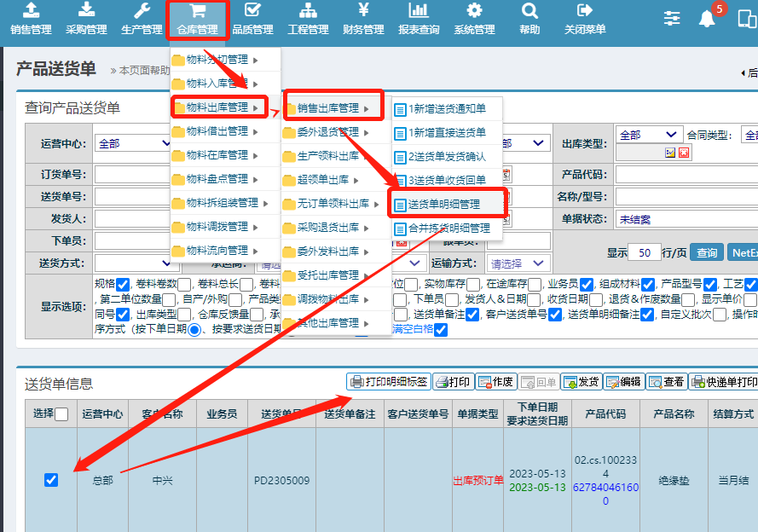The height and width of the screenshot is (532, 758).
Task: Click the 订货单号 input field
Action: coord(134,175)
